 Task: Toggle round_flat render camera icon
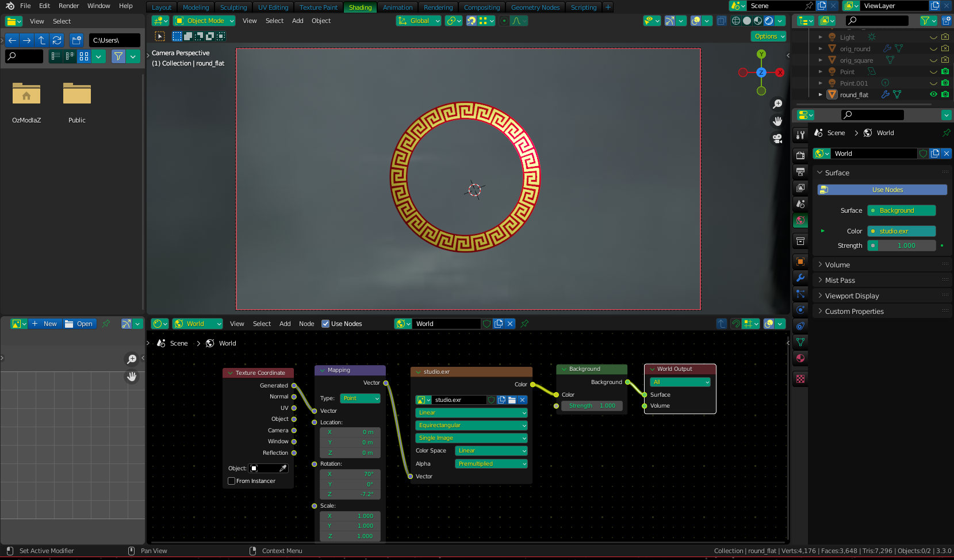945,94
